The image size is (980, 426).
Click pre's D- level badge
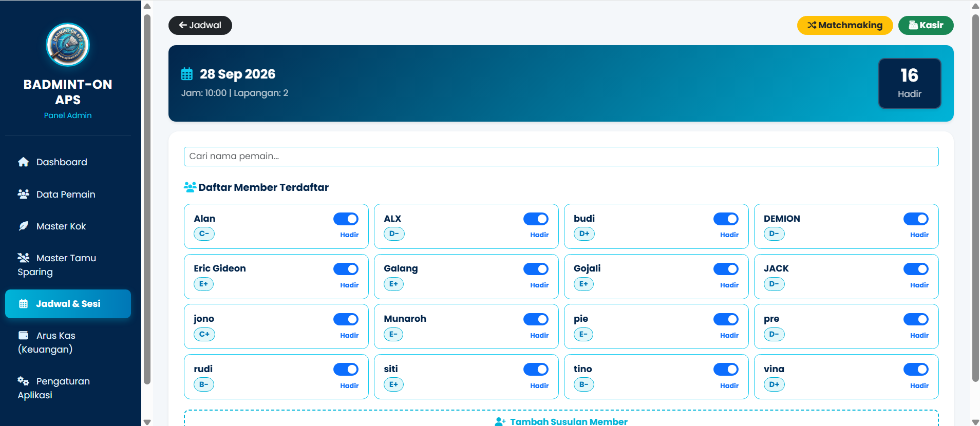point(774,334)
